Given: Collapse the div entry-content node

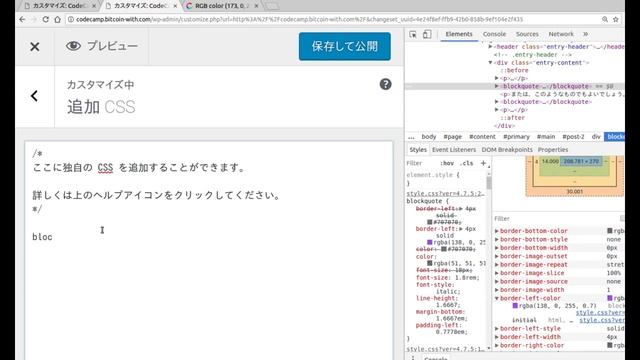Looking at the screenshot, I should (491, 62).
